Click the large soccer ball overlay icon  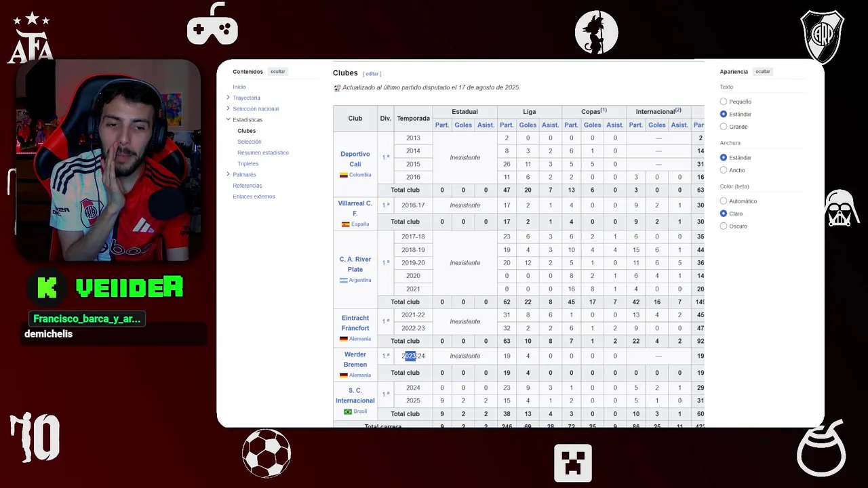click(x=267, y=453)
